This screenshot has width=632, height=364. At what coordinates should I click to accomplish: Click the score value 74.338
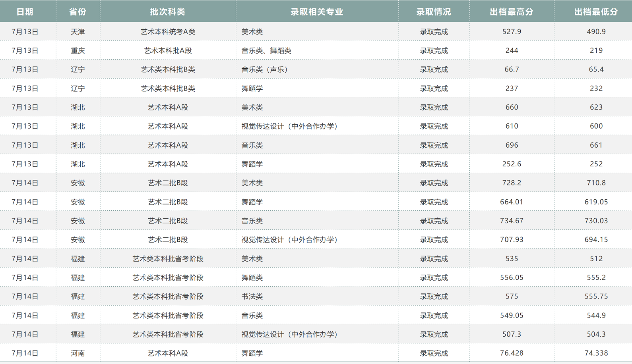click(596, 353)
